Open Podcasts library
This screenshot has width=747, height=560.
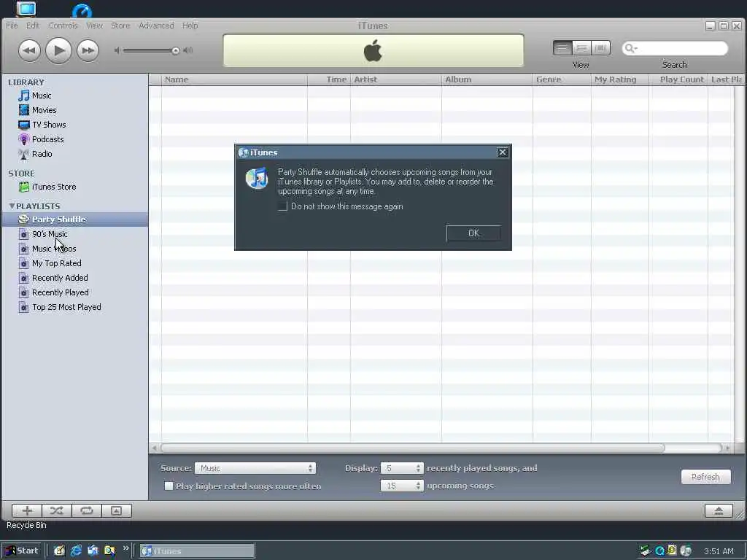coord(47,139)
